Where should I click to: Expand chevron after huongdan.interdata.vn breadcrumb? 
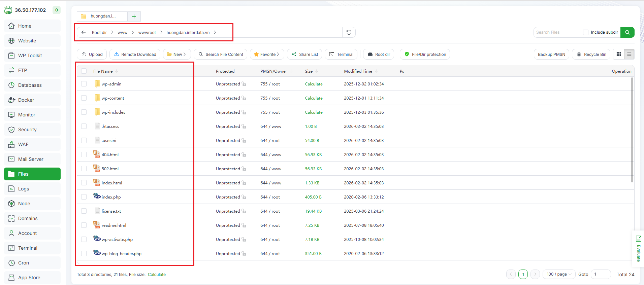coord(215,32)
